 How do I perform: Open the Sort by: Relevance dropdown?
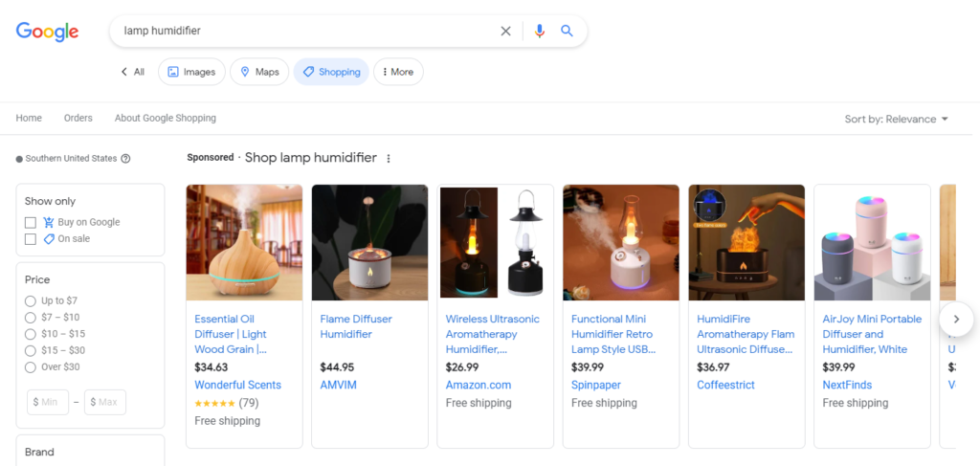[896, 120]
